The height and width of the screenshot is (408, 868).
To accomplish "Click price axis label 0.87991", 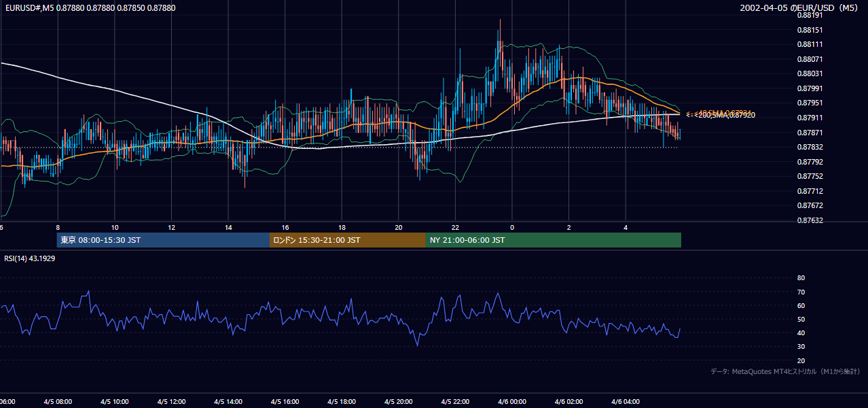I will [x=810, y=88].
